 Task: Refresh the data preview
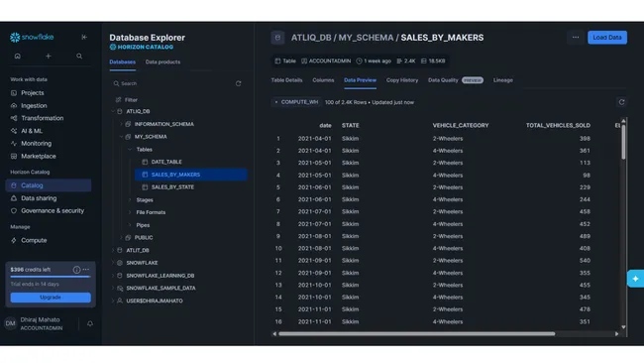pyautogui.click(x=621, y=102)
